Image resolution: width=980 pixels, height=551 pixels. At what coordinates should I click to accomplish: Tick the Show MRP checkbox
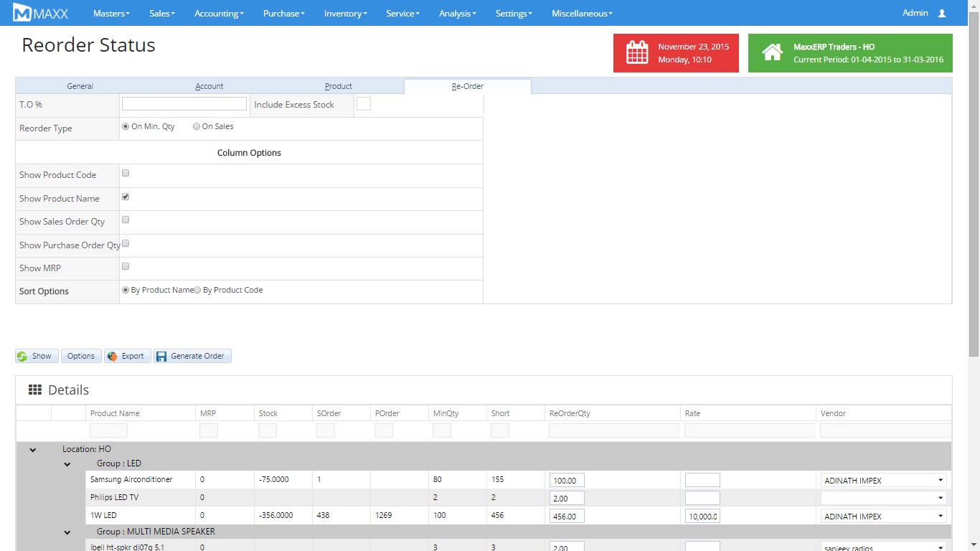click(126, 266)
